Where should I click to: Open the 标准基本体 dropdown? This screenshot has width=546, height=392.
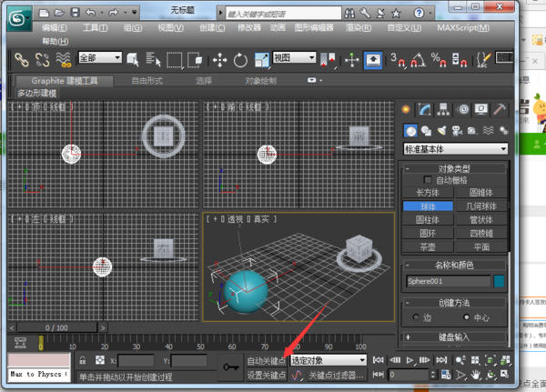[x=456, y=148]
